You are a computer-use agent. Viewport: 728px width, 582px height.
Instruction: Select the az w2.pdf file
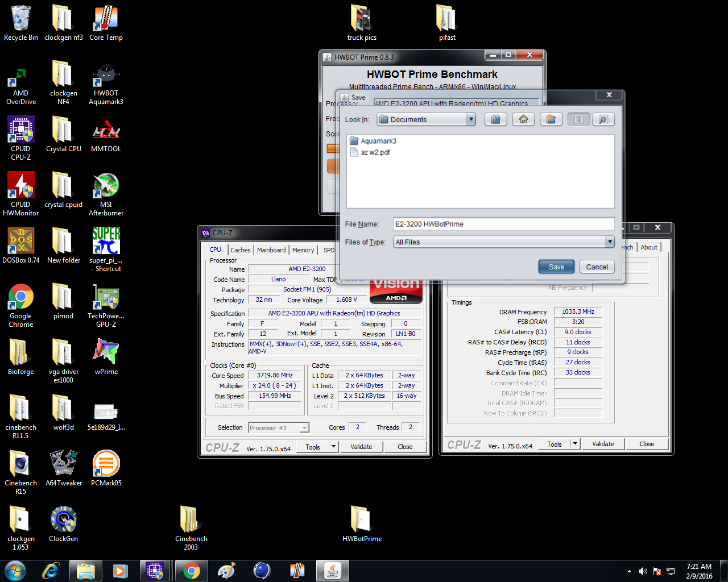click(x=370, y=152)
